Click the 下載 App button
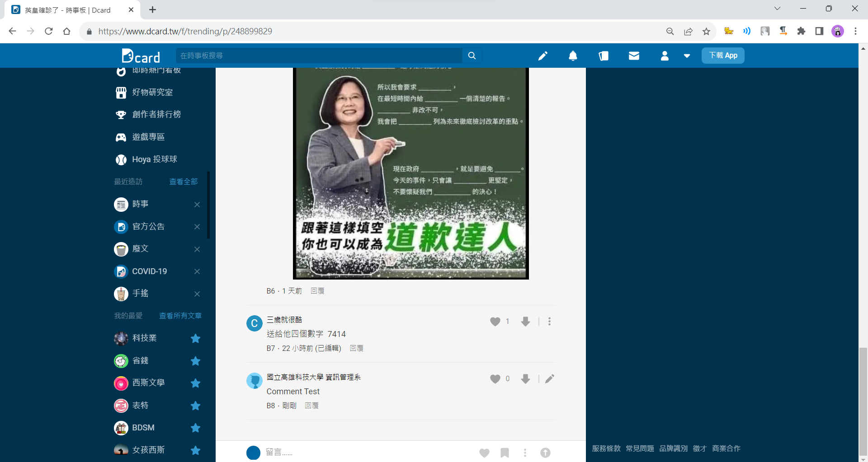868x462 pixels. pyautogui.click(x=723, y=56)
